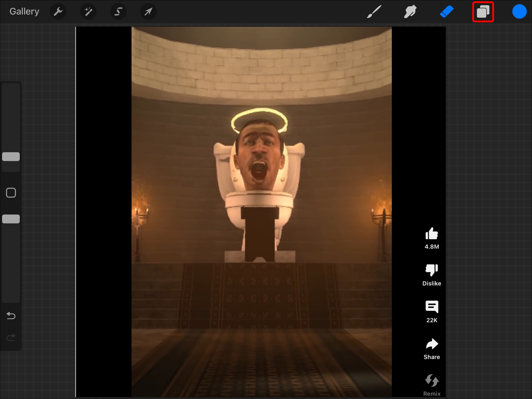532x399 pixels.
Task: Click the brush opacity slider handle
Action: click(x=11, y=219)
